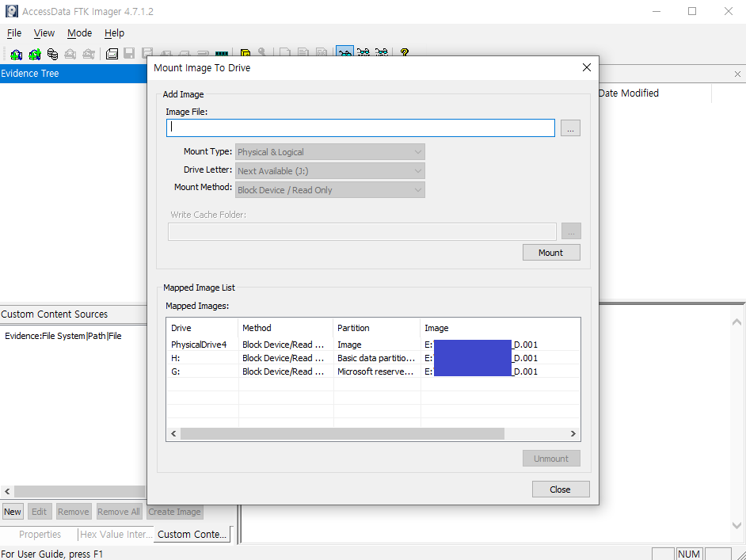This screenshot has width=746, height=560.
Task: Click the Drive column header
Action: pyautogui.click(x=202, y=328)
